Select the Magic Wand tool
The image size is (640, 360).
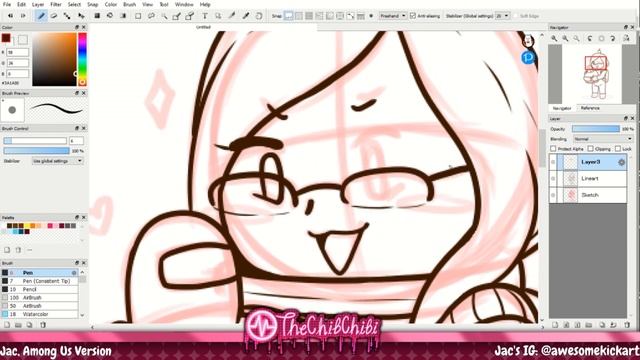coord(164,16)
